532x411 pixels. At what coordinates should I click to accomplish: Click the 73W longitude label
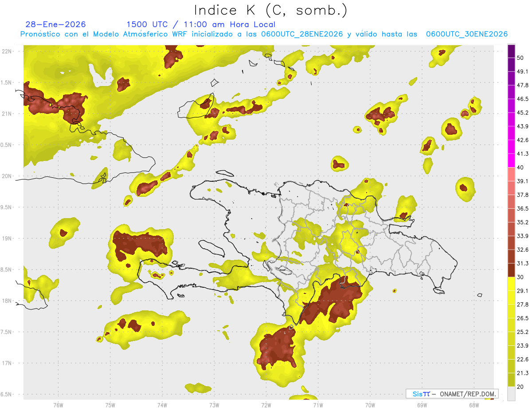click(214, 405)
